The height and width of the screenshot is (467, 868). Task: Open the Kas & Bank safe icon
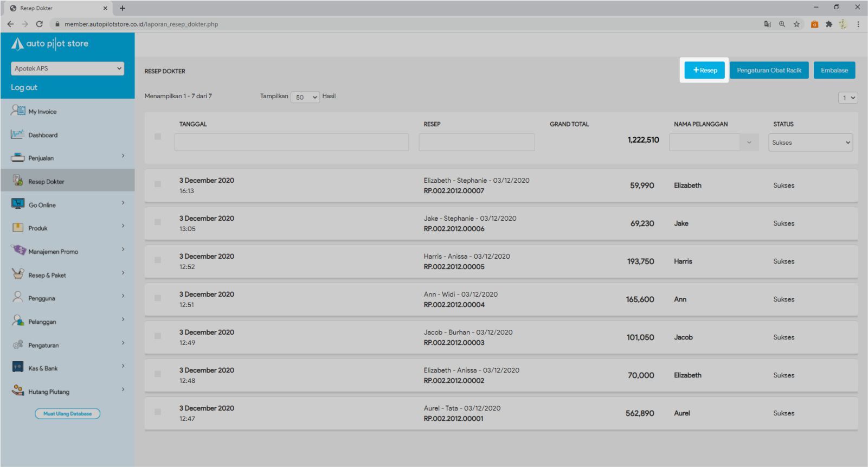[x=18, y=367]
